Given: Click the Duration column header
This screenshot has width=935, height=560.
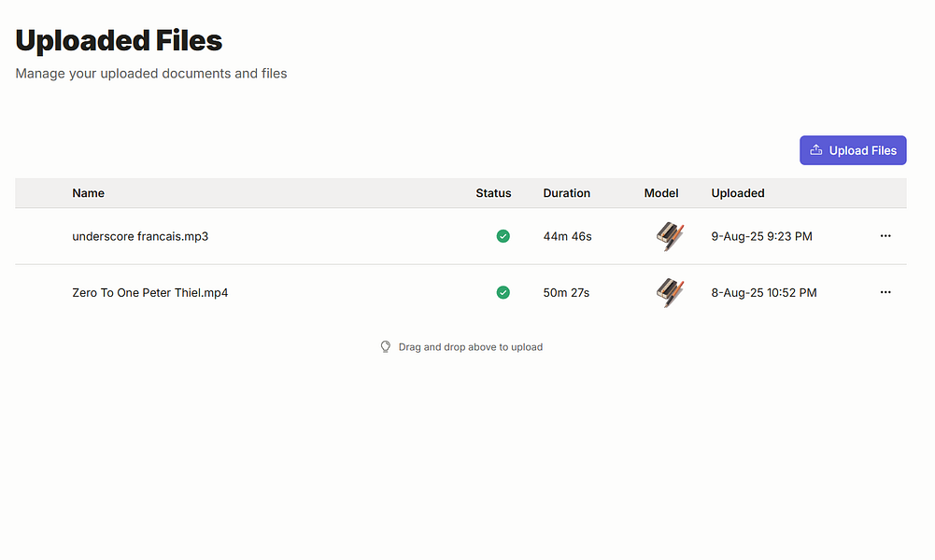Looking at the screenshot, I should pos(567,193).
